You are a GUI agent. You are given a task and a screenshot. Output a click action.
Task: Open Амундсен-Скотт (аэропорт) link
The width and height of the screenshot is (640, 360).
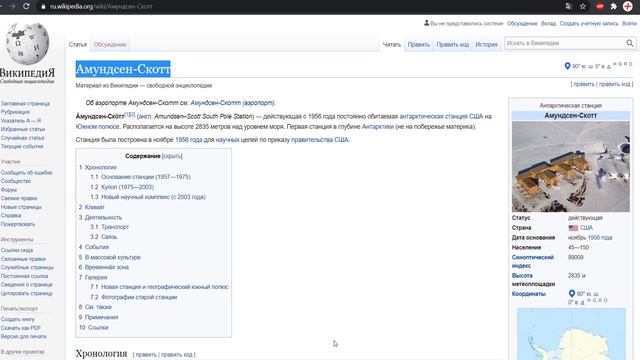coord(232,103)
